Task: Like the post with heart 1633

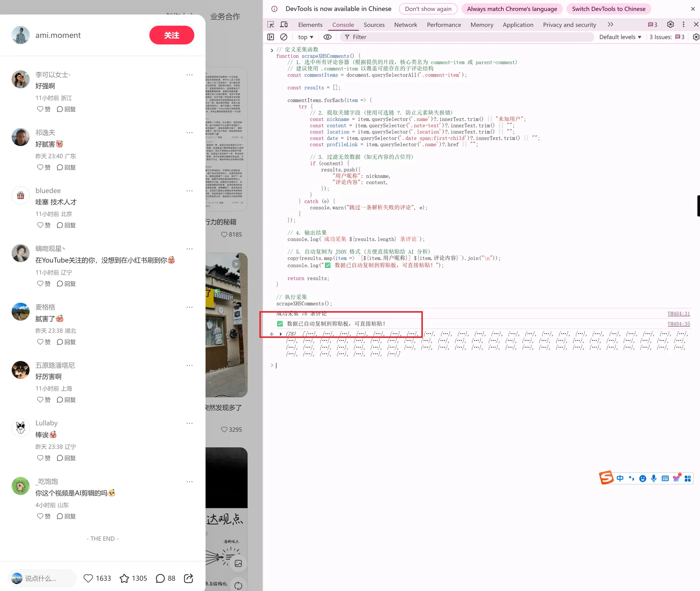Action: click(88, 578)
